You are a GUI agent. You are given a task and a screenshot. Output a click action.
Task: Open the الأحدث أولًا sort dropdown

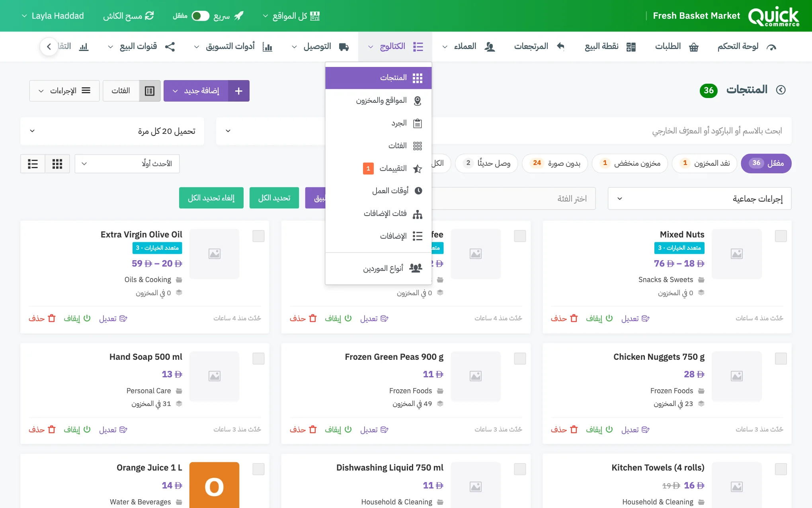[x=127, y=164]
